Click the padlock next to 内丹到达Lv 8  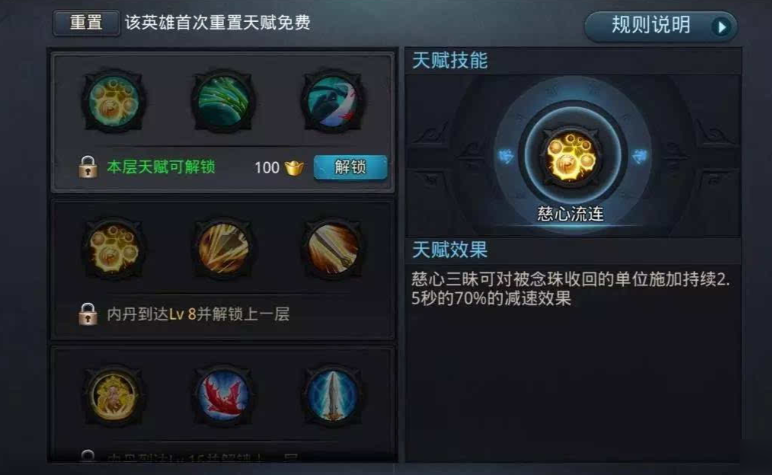(88, 314)
